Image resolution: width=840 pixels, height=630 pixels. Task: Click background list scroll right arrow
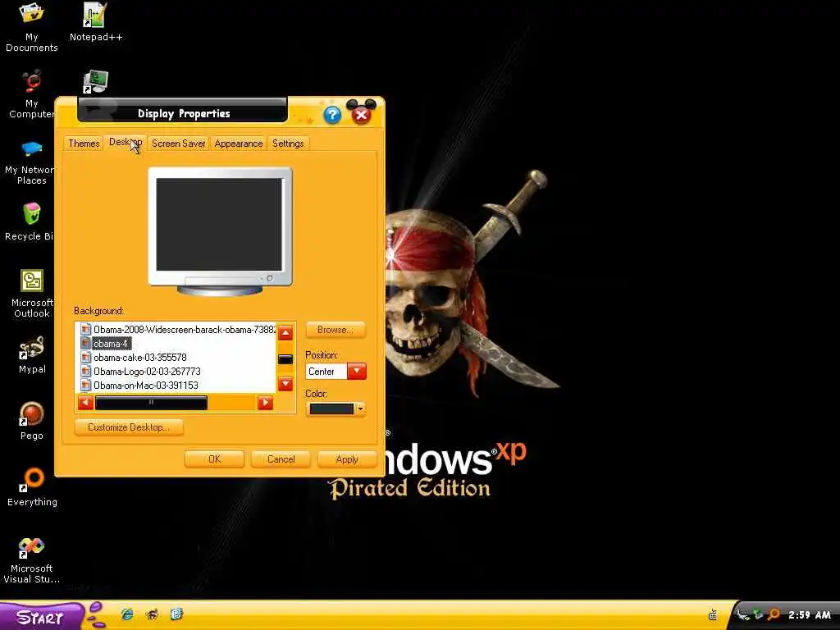coord(265,403)
